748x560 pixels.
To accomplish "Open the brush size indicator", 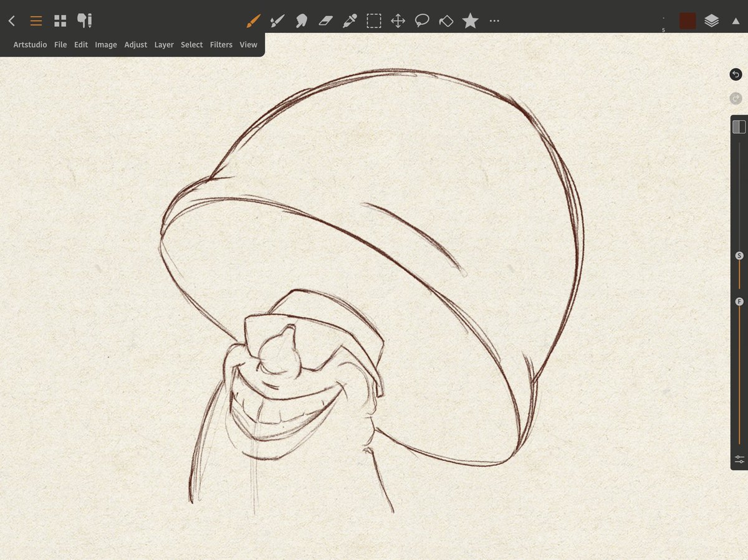I will click(663, 24).
